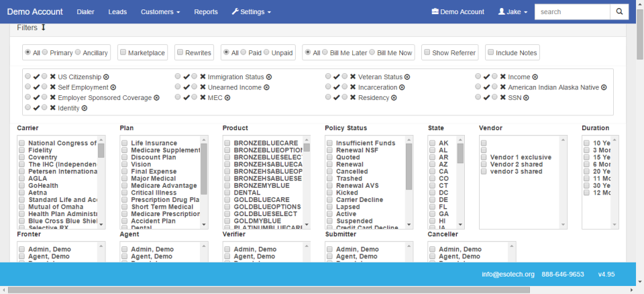Clear the Income filter circle-x icon
The image size is (644, 294).
535,77
